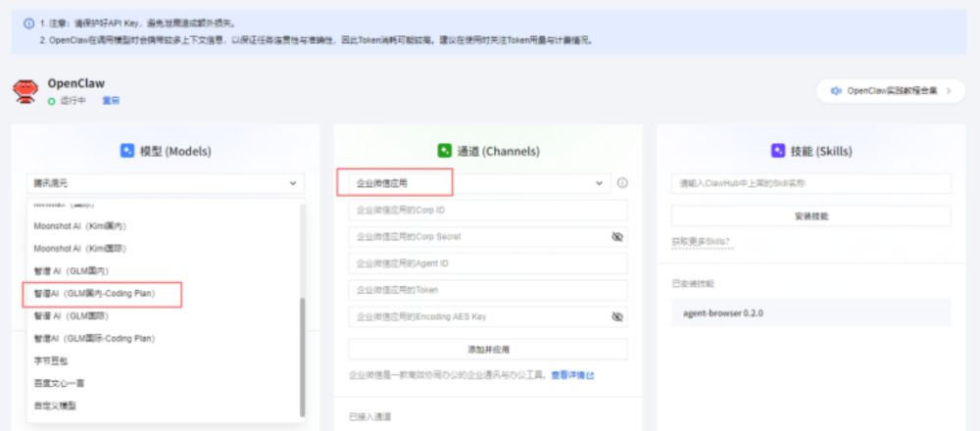
Task: Select Moonshot AI (Kimi国际) option
Action: (165, 249)
